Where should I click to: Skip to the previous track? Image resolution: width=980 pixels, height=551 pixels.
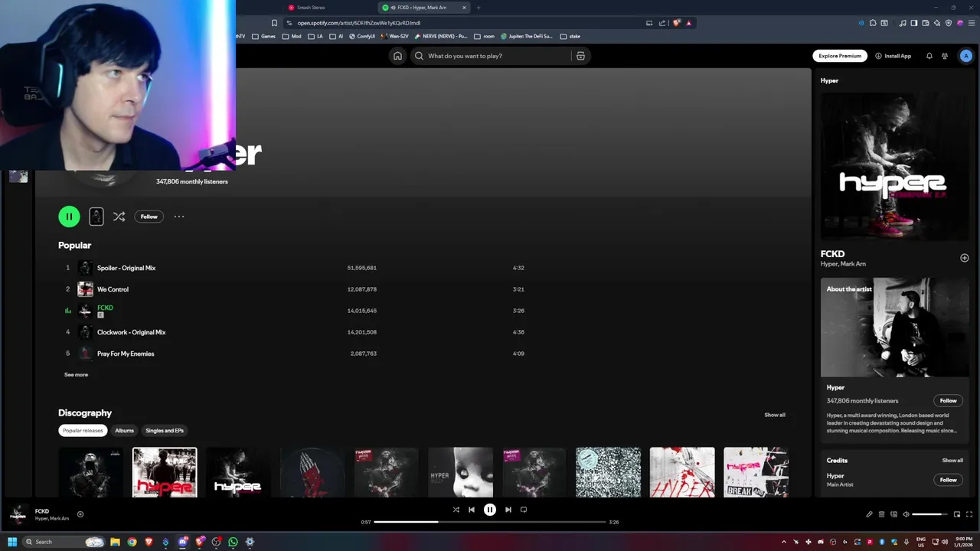tap(472, 510)
